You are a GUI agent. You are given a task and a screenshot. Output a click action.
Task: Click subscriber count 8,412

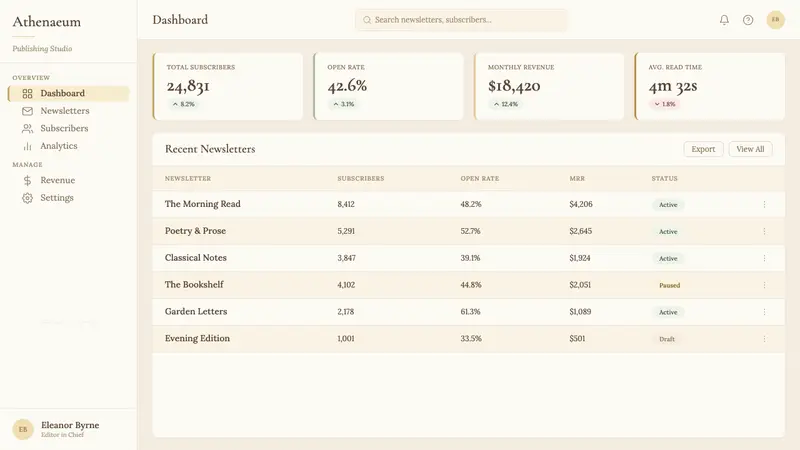tap(346, 204)
